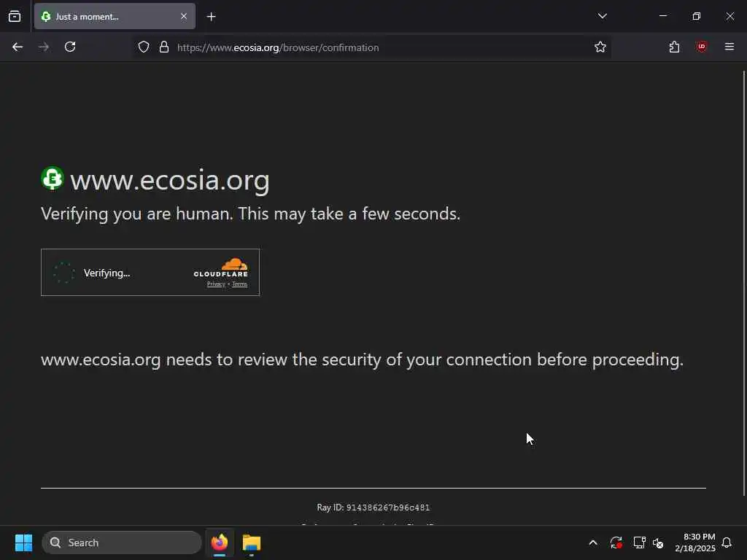Open the Extensions puzzle icon
Image resolution: width=747 pixels, height=560 pixels.
(674, 47)
